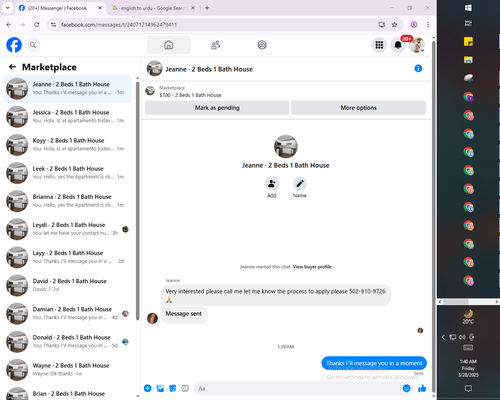
Task: Open Jessica conversation in list
Action: click(x=67, y=117)
